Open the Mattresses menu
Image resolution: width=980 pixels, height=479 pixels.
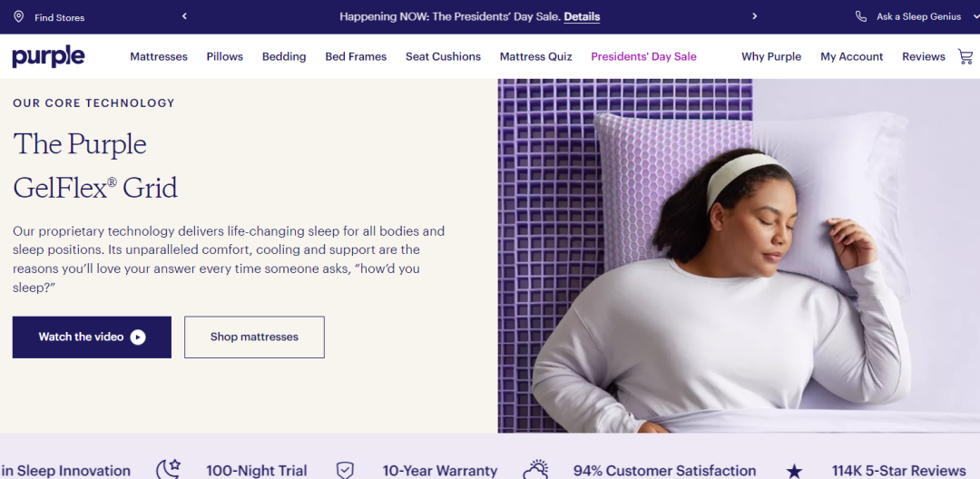tap(159, 56)
